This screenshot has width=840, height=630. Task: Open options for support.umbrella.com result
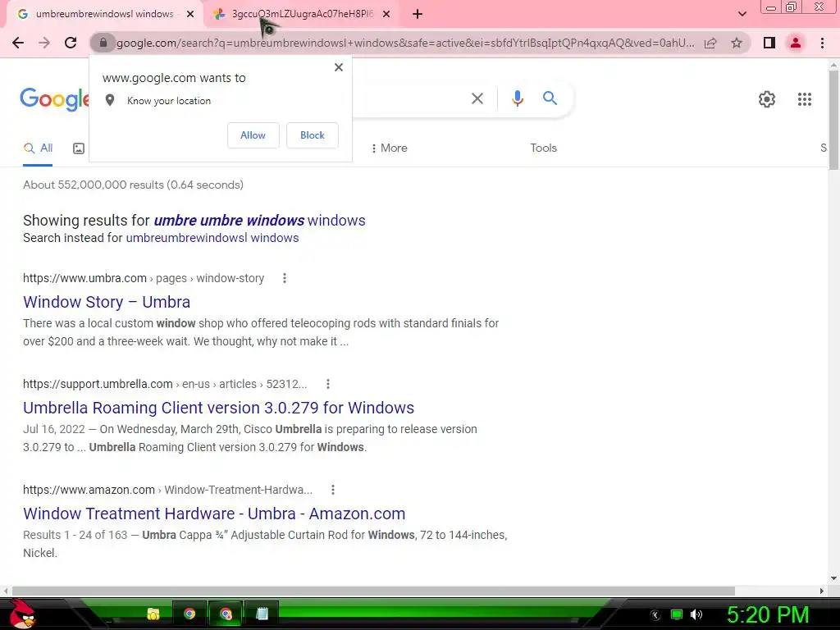[x=328, y=384]
